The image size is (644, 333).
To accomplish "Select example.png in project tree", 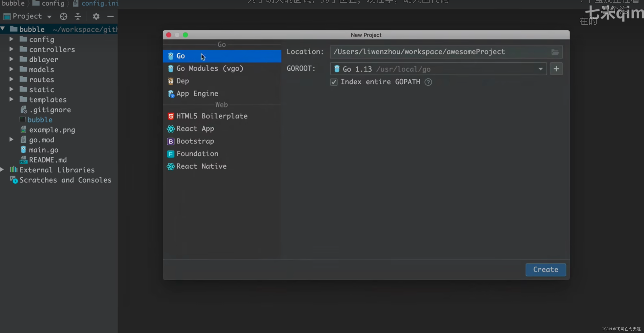I will pyautogui.click(x=52, y=130).
